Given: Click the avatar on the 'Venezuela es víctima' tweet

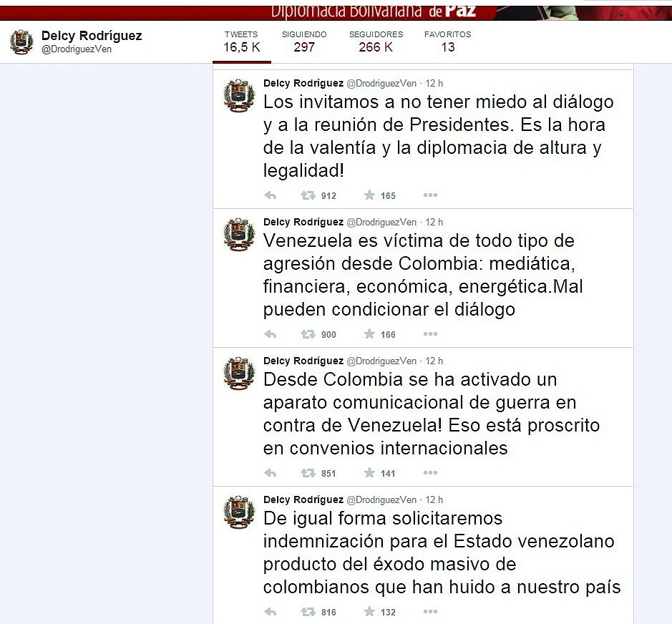Looking at the screenshot, I should coord(239,235).
